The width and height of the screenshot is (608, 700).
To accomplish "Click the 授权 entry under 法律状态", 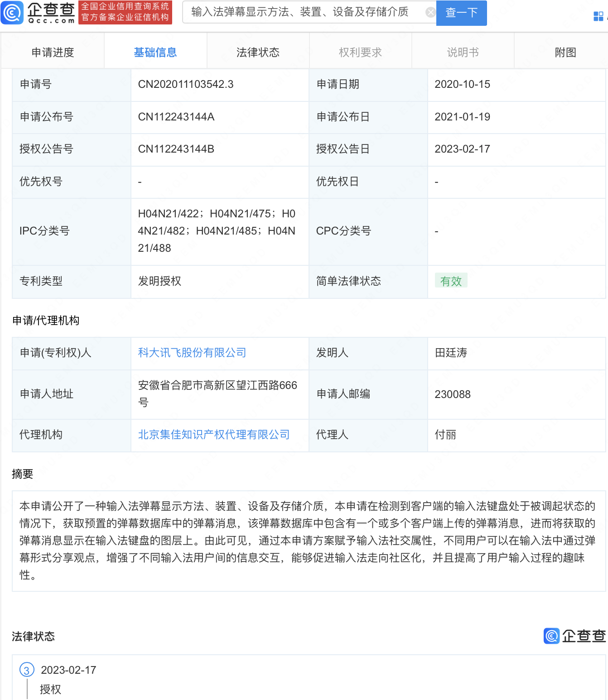I will point(49,689).
